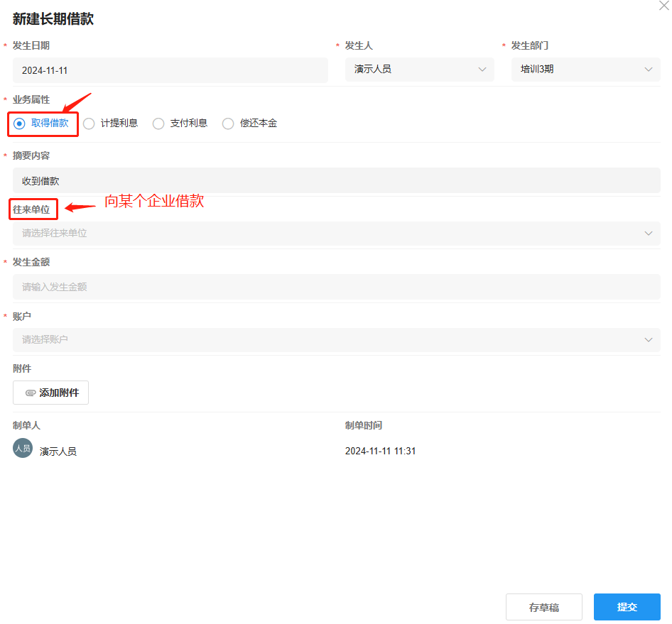Image resolution: width=672 pixels, height=624 pixels.
Task: Select the 计提利息 radio option
Action: pyautogui.click(x=89, y=124)
